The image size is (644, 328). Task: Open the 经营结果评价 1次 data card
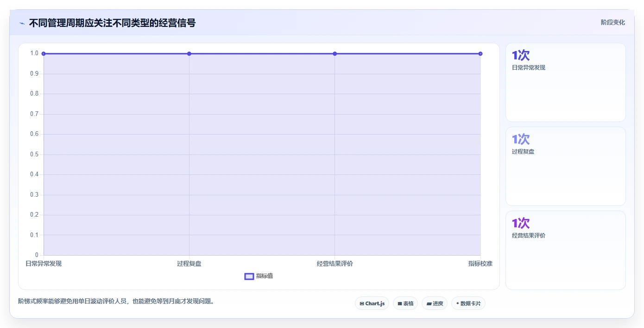[565, 251]
